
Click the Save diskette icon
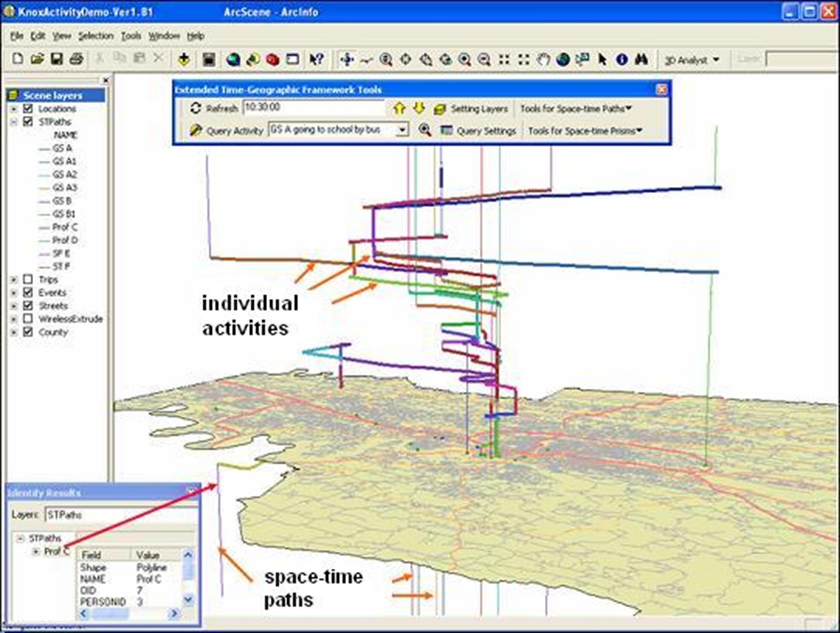(x=57, y=59)
